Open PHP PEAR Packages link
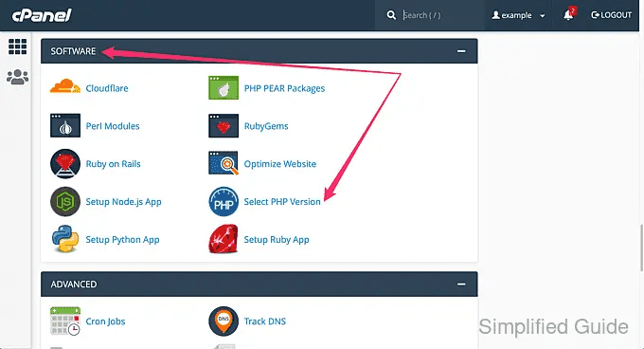Viewport: 644px width, 349px height. click(284, 88)
